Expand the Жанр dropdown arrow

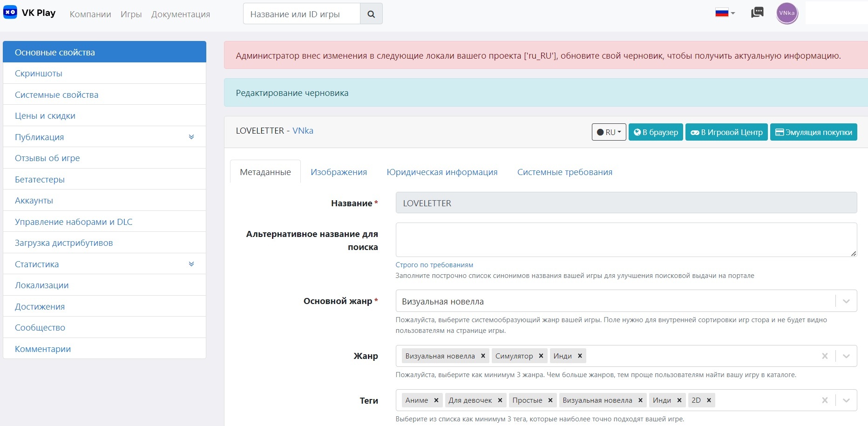click(x=846, y=356)
